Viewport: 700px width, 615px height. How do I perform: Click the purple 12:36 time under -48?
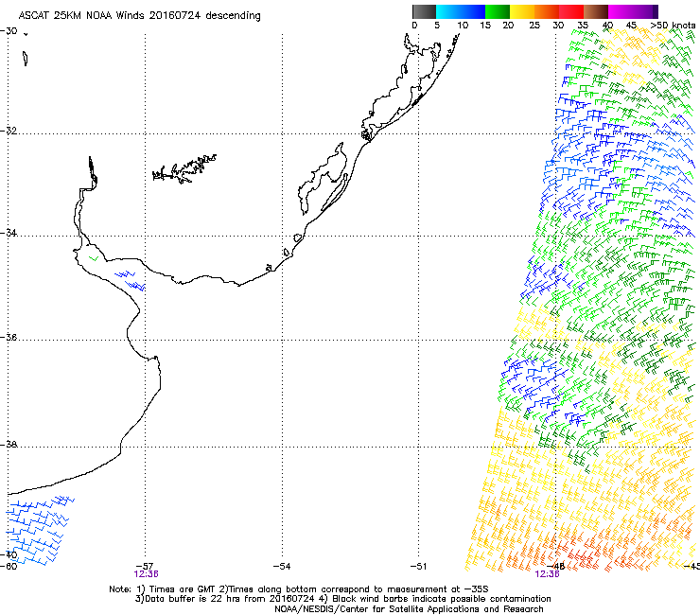(x=548, y=574)
